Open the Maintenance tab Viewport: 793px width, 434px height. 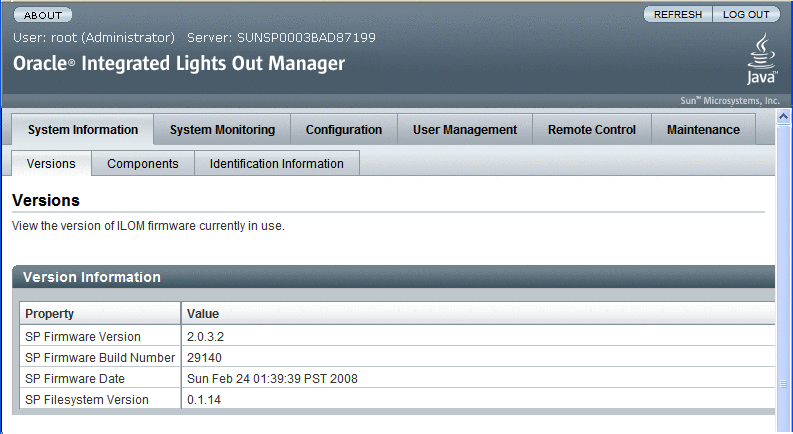(703, 130)
